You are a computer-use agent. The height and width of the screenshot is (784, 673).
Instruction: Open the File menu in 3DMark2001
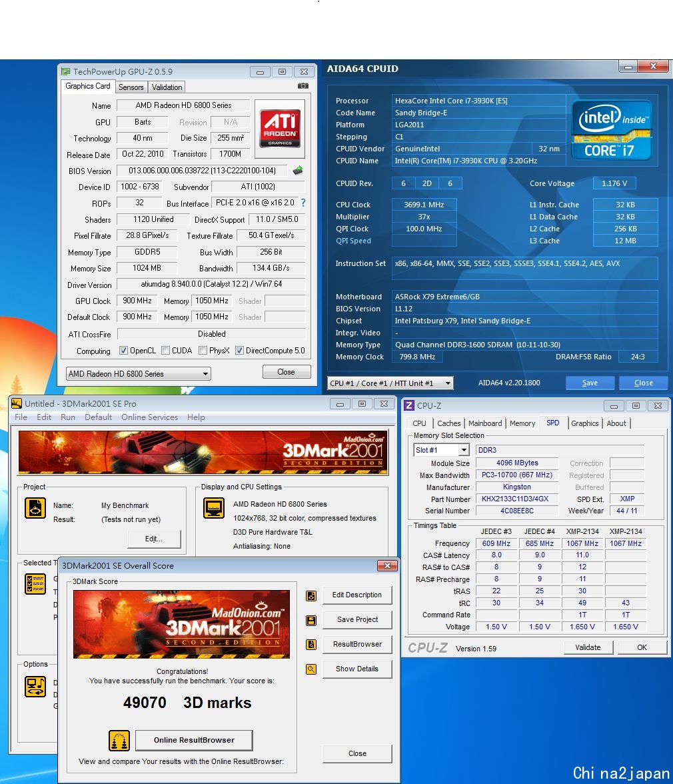tap(21, 417)
